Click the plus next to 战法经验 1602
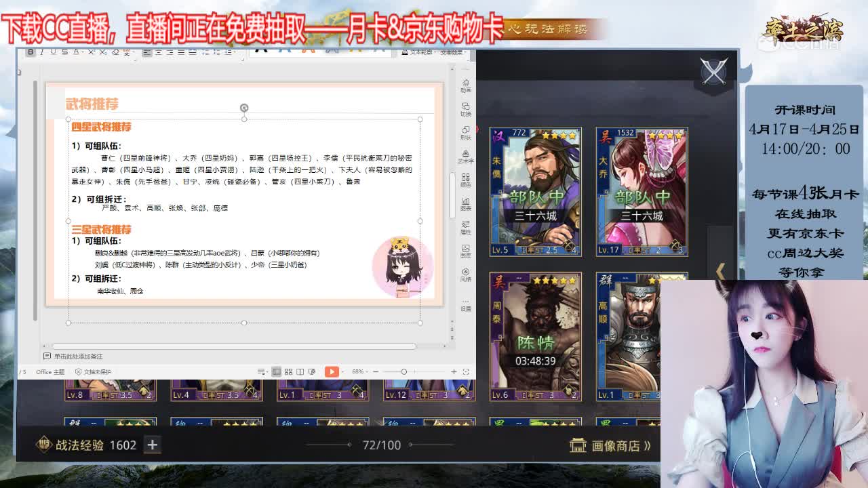 153,445
